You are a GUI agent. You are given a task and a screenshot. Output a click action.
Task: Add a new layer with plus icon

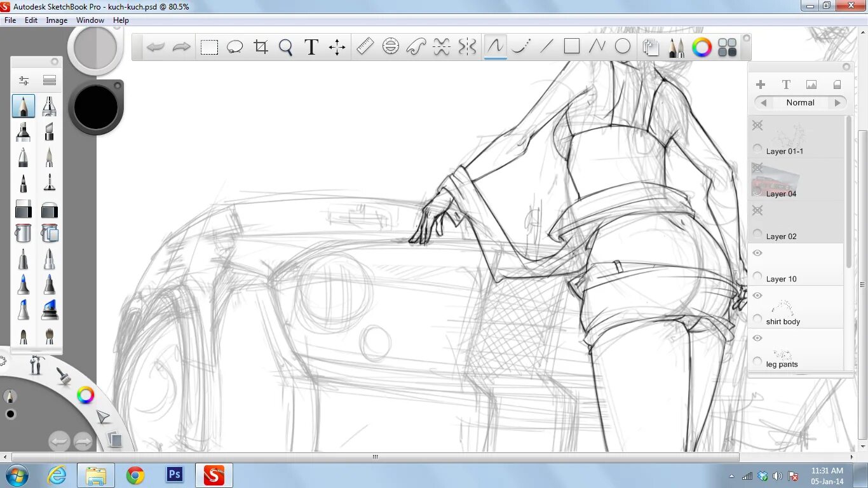[x=761, y=85]
